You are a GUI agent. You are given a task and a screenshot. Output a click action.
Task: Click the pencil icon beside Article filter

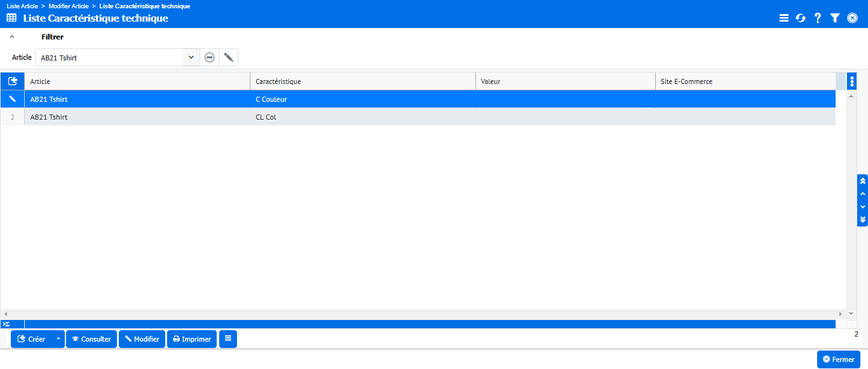click(x=228, y=57)
